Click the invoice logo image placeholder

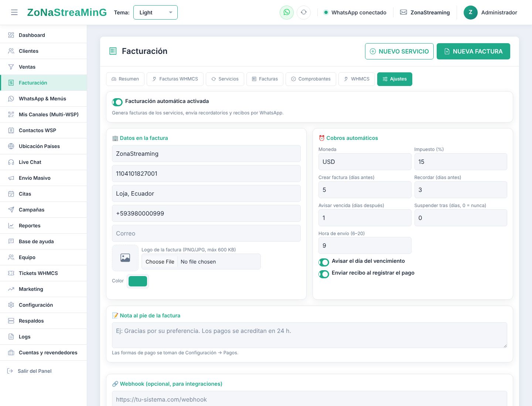125,258
